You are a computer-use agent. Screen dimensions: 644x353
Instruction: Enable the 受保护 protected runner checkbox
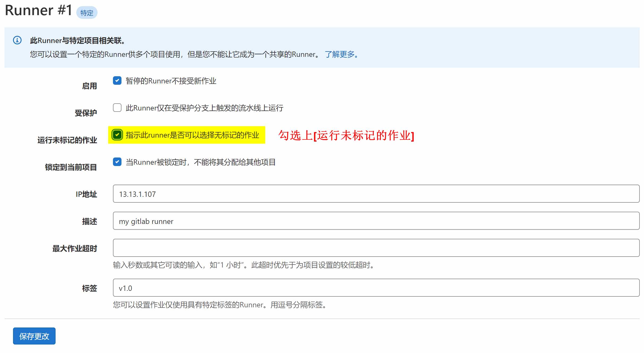(117, 108)
